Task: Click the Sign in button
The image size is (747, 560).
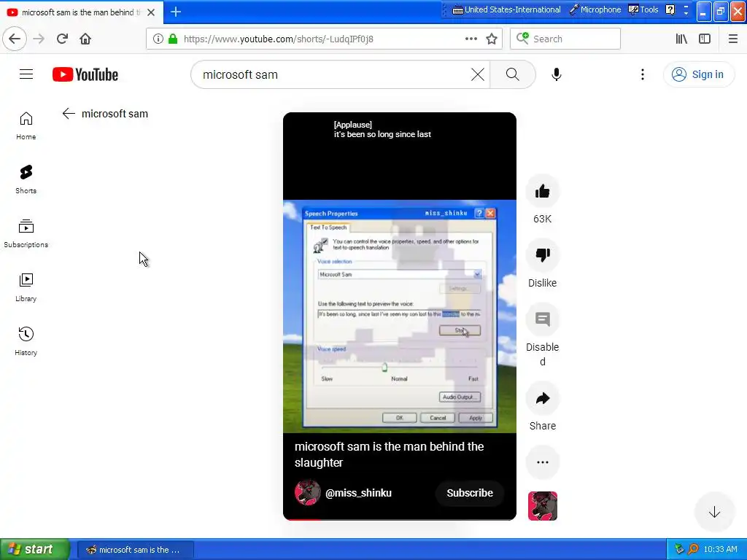Action: pos(698,74)
